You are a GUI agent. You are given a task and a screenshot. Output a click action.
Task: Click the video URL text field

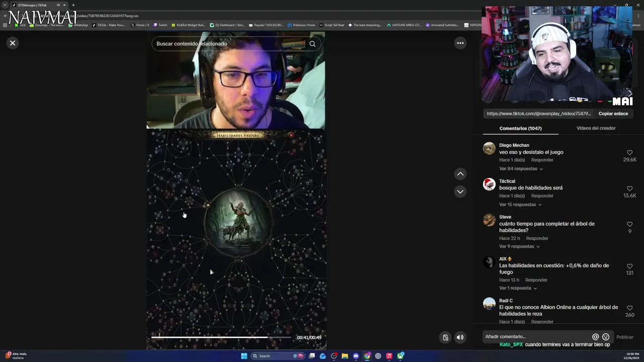539,114
